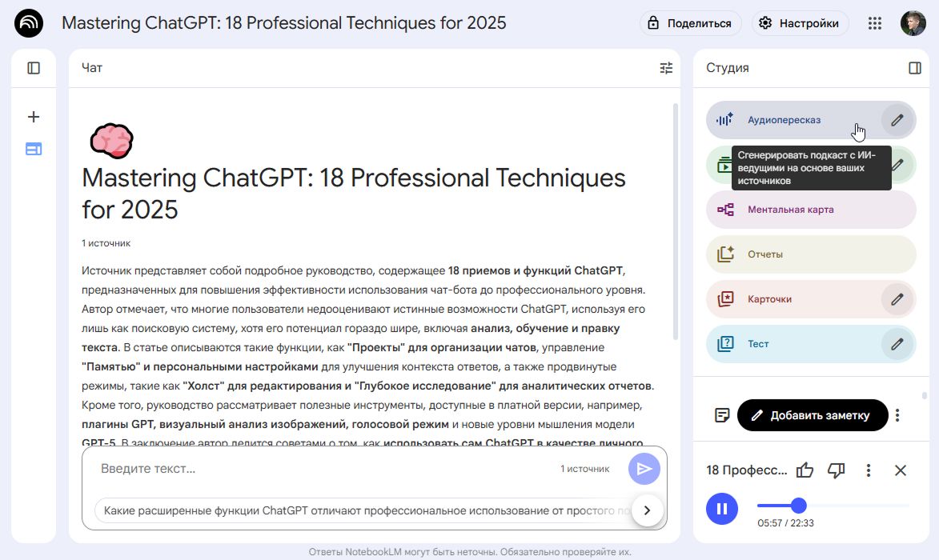This screenshot has height=560, width=939.
Task: Open chat configuration settings icon
Action: tap(666, 68)
